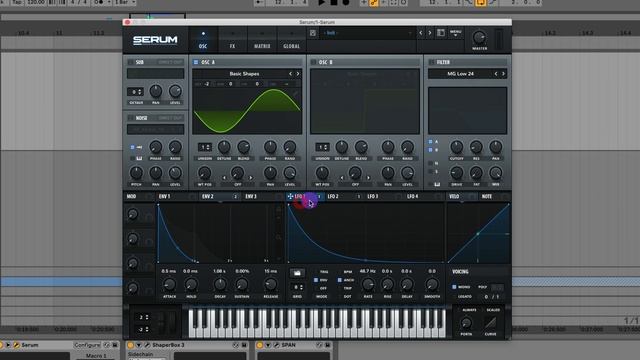
Task: Click the LFO 1 drag-assign cross icon
Action: (290, 196)
